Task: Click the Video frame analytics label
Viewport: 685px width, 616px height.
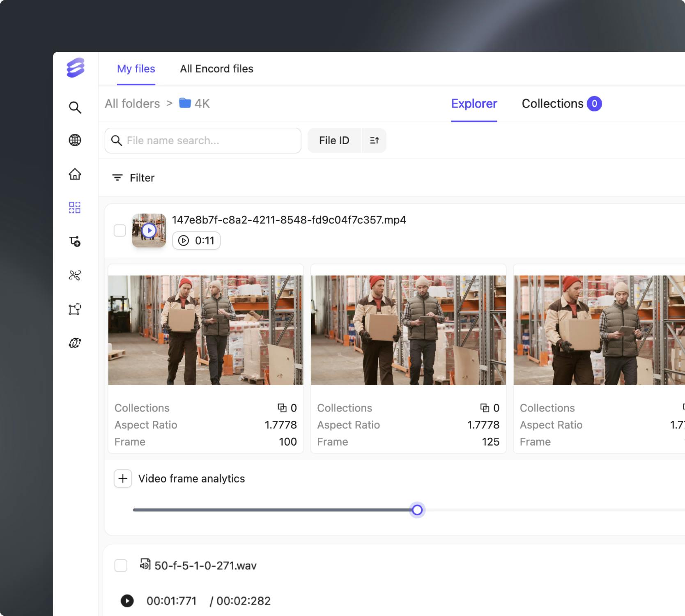Action: (191, 478)
